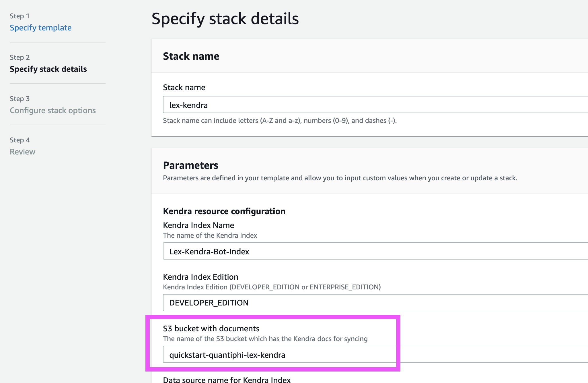This screenshot has height=383, width=588.
Task: Click the Specify stack details page heading
Action: click(x=225, y=19)
